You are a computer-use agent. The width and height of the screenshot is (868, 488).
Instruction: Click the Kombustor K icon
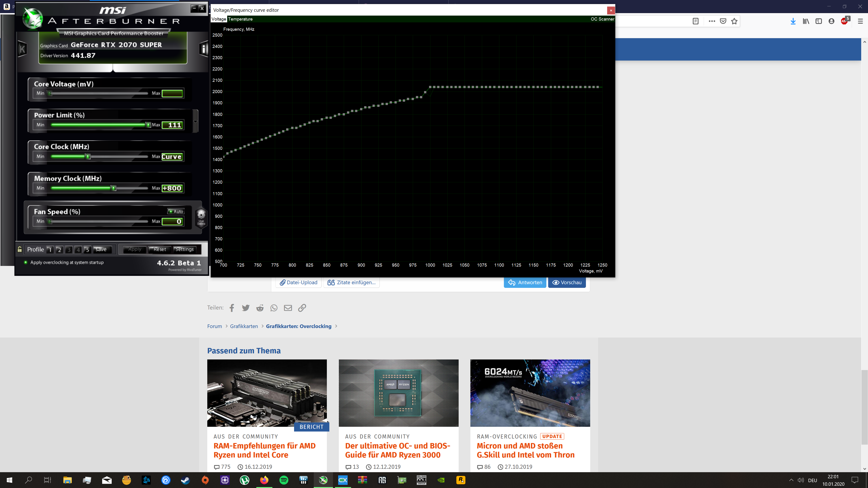click(x=22, y=49)
